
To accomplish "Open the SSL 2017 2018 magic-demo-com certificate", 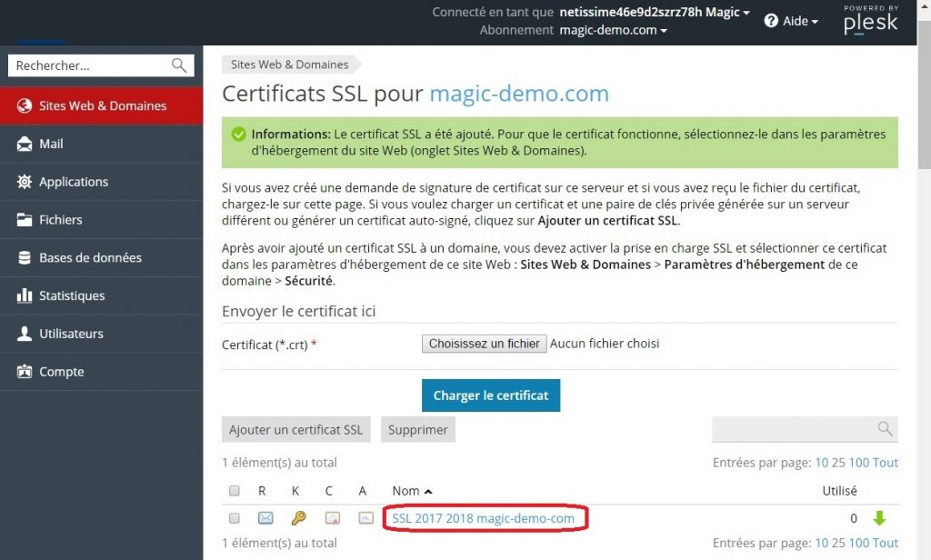I will tap(484, 518).
